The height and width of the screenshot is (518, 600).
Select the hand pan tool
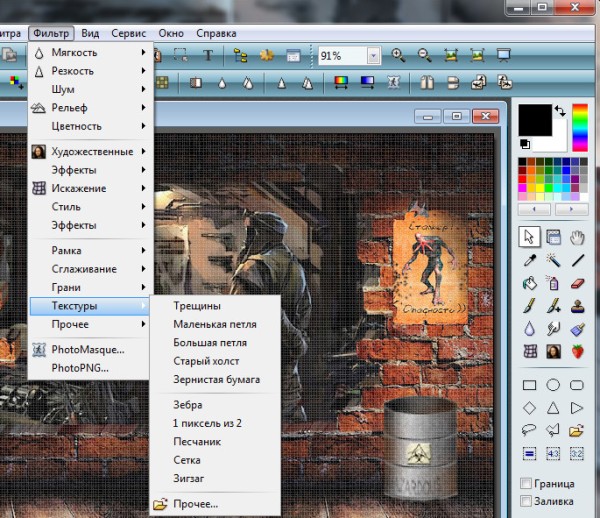[x=576, y=237]
